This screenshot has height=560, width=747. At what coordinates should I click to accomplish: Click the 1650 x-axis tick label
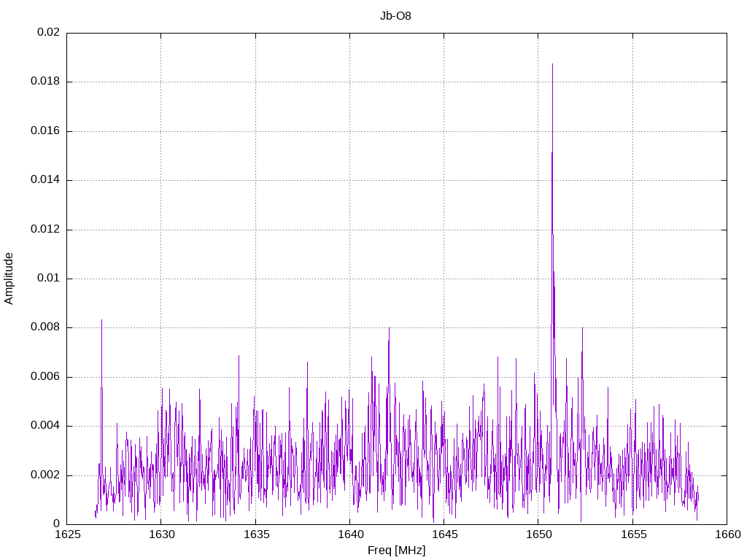click(x=538, y=536)
